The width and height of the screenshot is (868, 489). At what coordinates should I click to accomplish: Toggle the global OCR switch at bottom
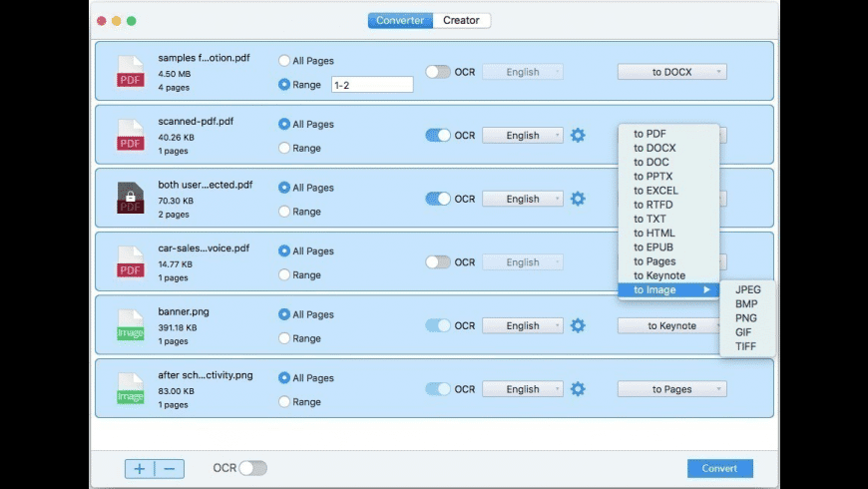pyautogui.click(x=252, y=468)
